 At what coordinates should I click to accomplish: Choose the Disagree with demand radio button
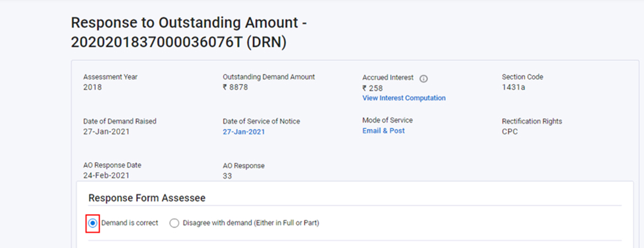coord(174,224)
